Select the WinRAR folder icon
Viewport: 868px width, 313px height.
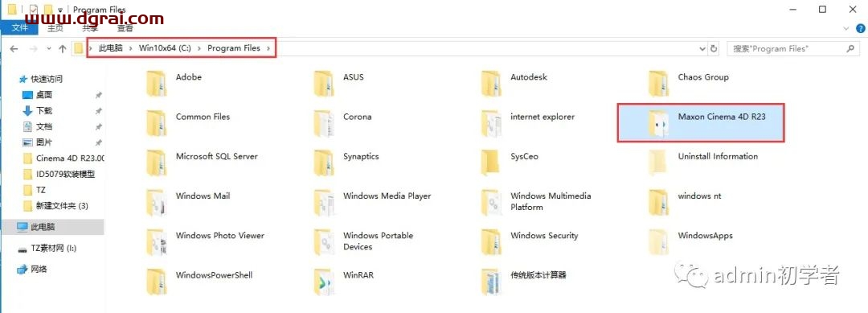click(324, 282)
